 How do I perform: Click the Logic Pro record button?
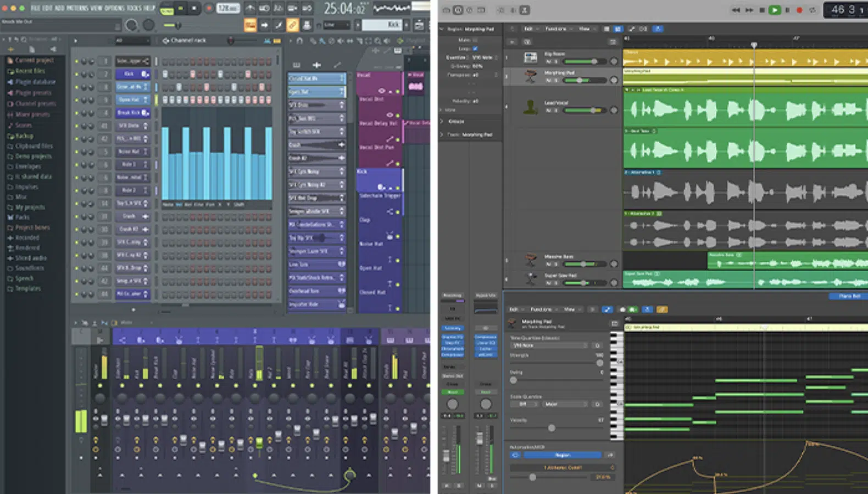click(799, 10)
